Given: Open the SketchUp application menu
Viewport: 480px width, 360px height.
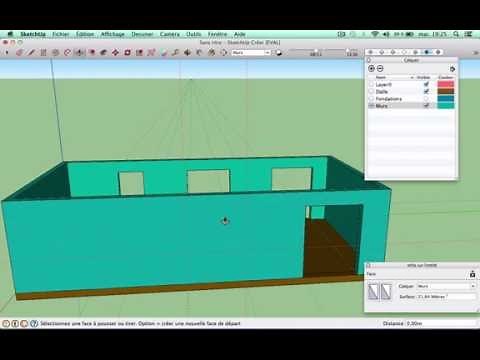Looking at the screenshot, I should pos(33,34).
